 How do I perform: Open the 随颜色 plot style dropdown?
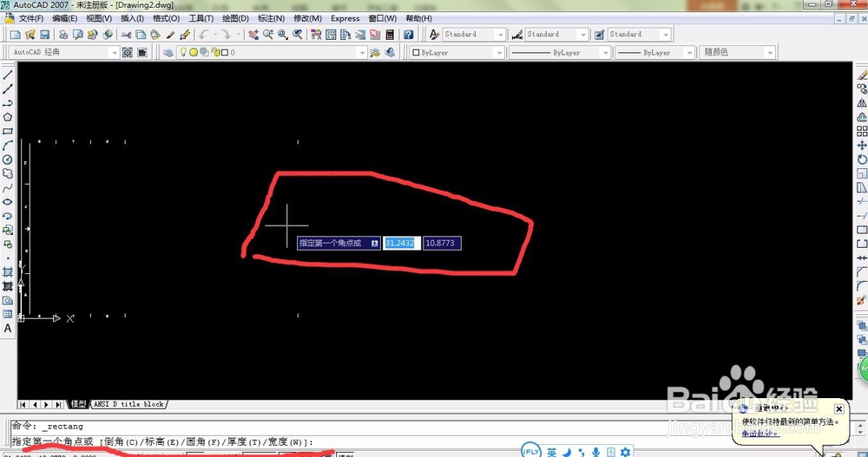pyautogui.click(x=770, y=53)
